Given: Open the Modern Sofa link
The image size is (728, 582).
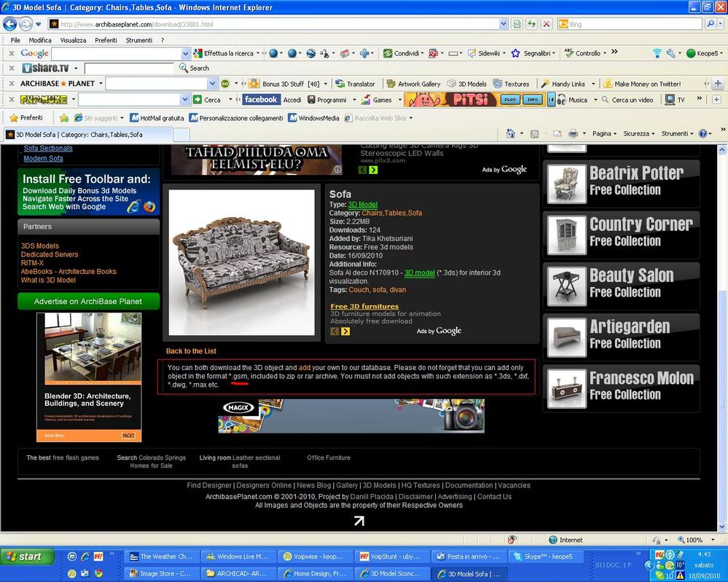Looking at the screenshot, I should [x=43, y=158].
